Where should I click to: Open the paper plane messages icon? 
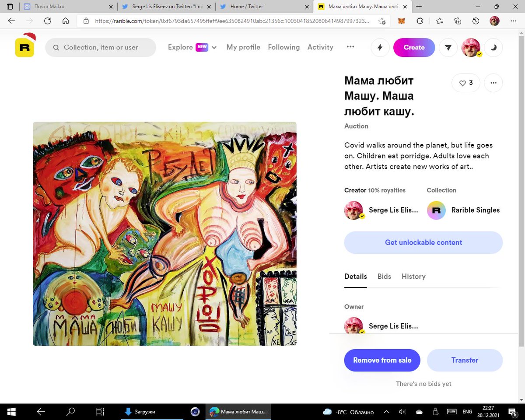pos(448,48)
